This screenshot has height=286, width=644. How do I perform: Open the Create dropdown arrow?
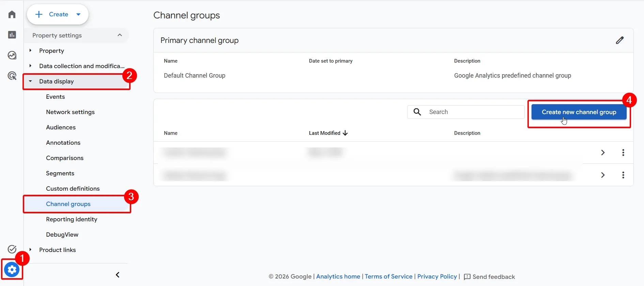(78, 14)
